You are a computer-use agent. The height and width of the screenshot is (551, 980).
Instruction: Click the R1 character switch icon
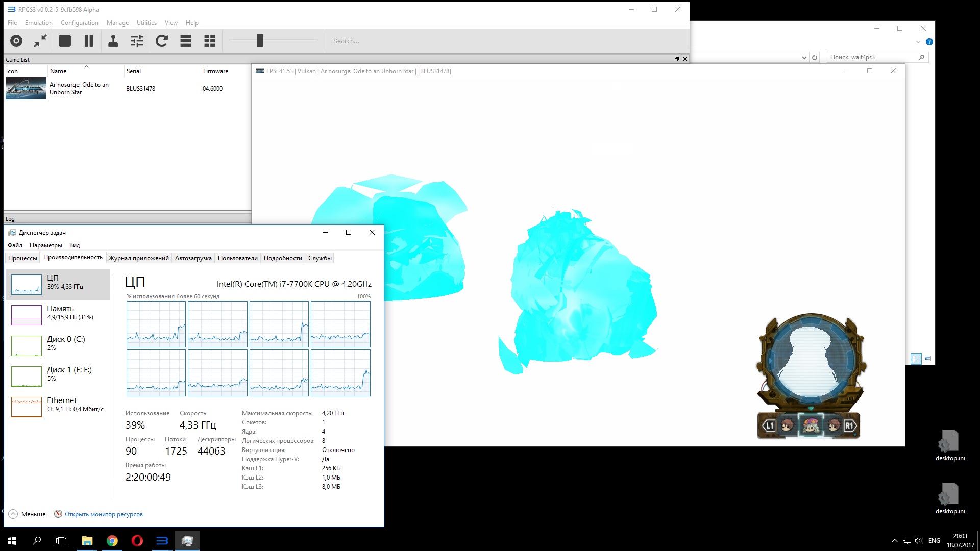tap(849, 426)
